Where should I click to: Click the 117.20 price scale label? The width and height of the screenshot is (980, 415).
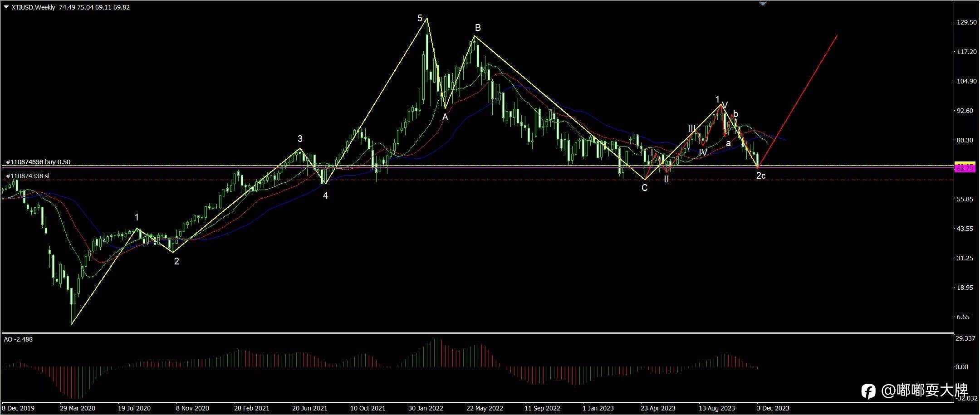[967, 52]
